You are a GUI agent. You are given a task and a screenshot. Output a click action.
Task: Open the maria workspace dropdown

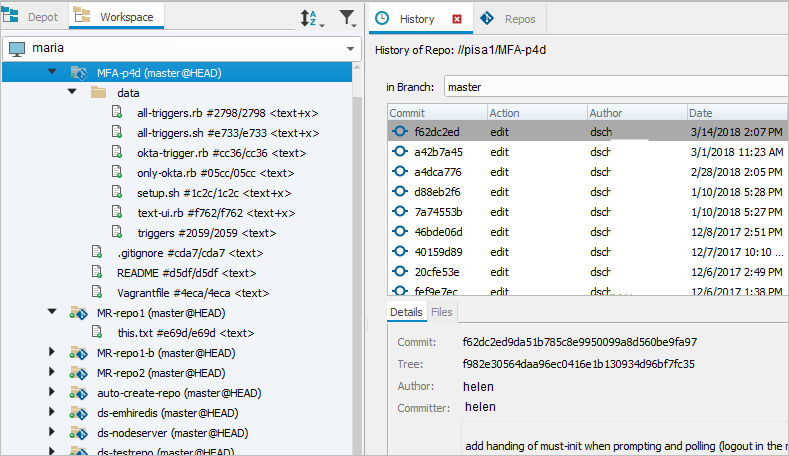(349, 49)
